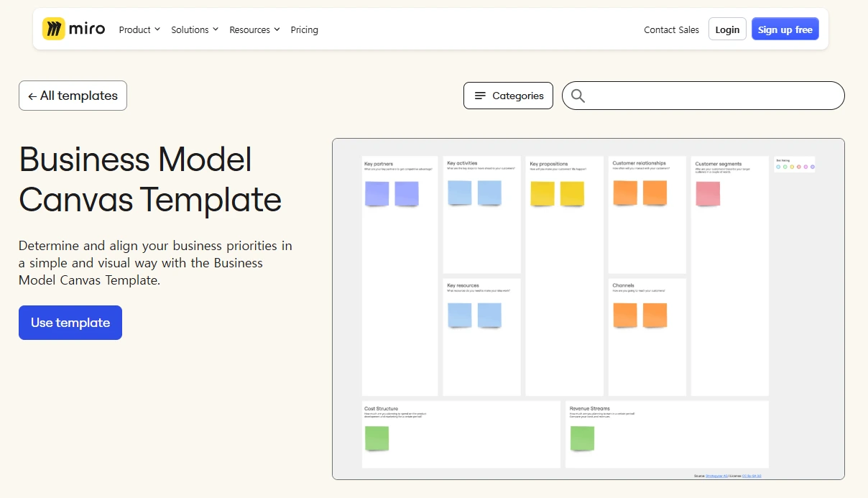Click the Dot Voting widget in the preview

(x=795, y=165)
